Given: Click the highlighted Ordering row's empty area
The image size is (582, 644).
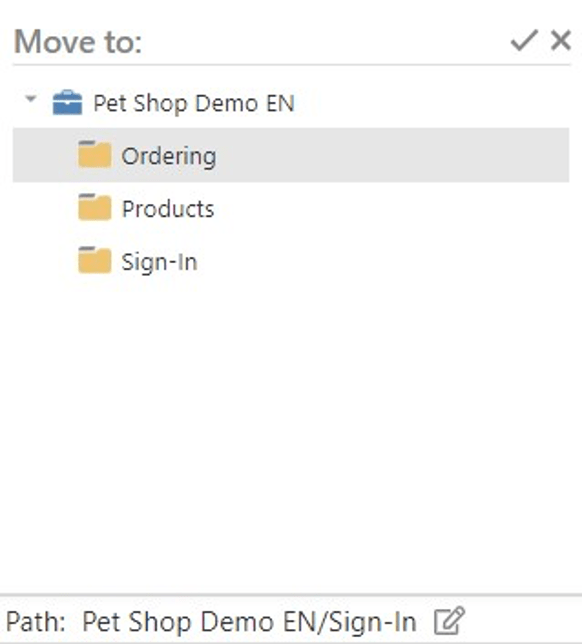Looking at the screenshot, I should [x=390, y=155].
